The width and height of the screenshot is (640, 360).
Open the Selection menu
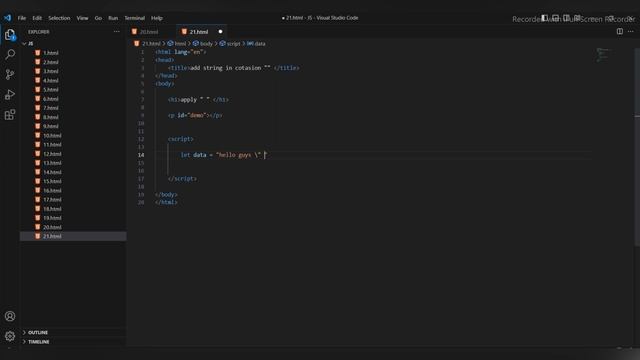pyautogui.click(x=59, y=18)
